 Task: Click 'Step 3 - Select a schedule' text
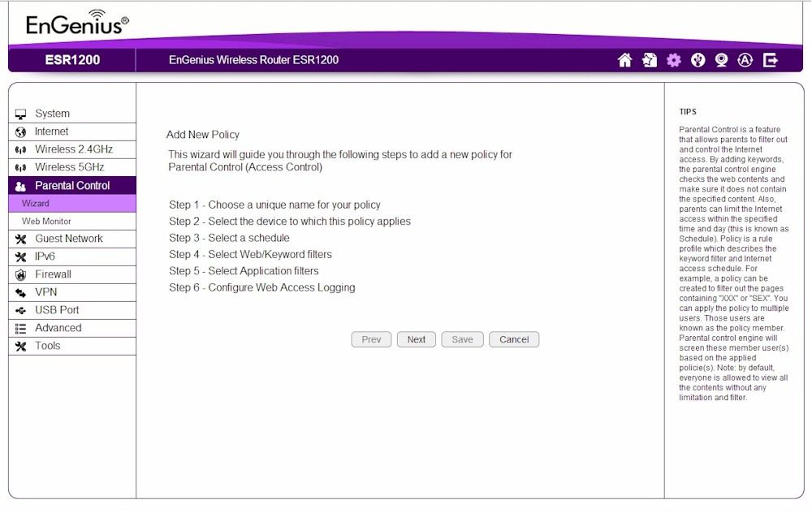click(229, 238)
